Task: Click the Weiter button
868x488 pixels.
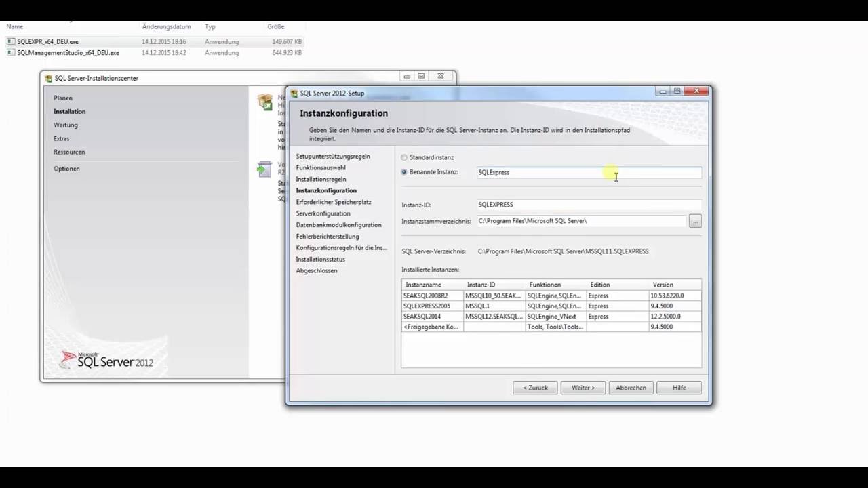Action: pyautogui.click(x=583, y=388)
